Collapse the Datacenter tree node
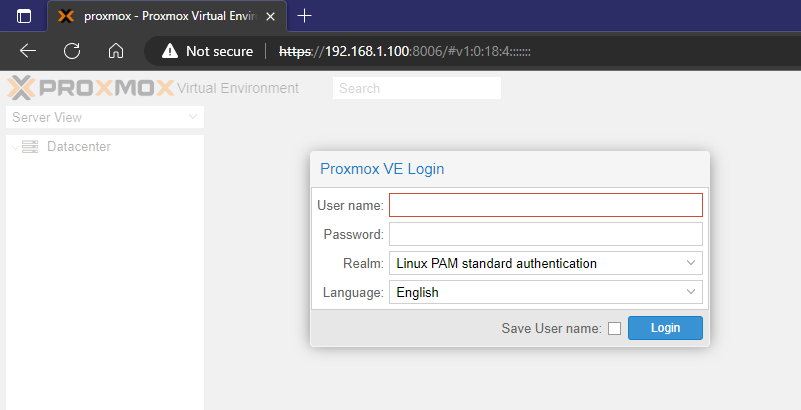Screen dimensions: 801x410 pos(14,147)
